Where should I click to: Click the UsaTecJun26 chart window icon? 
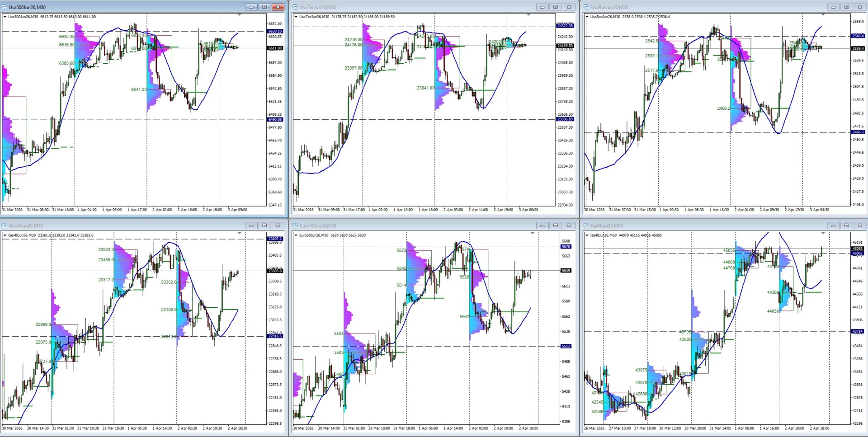(x=295, y=7)
